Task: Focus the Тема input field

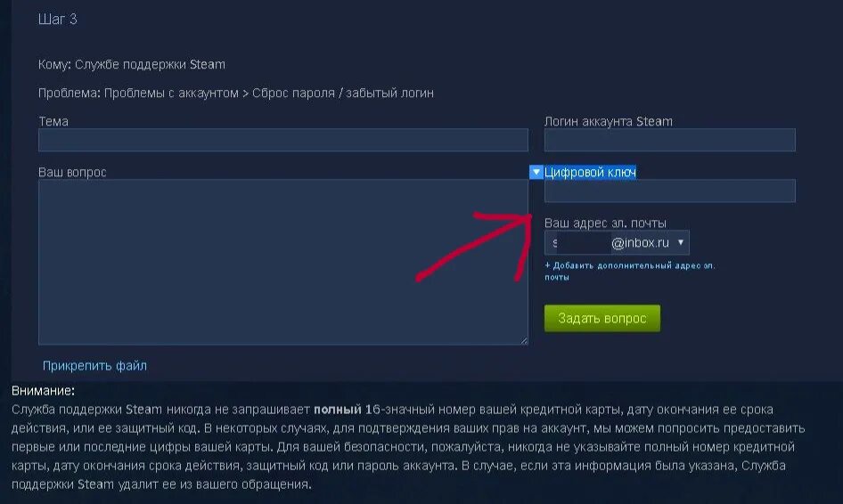Action: [x=282, y=140]
